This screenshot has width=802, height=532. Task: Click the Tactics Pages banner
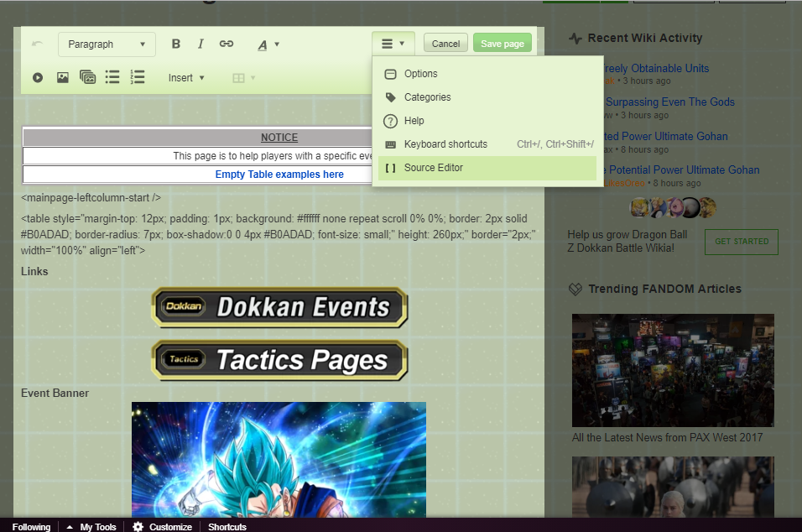(x=280, y=360)
